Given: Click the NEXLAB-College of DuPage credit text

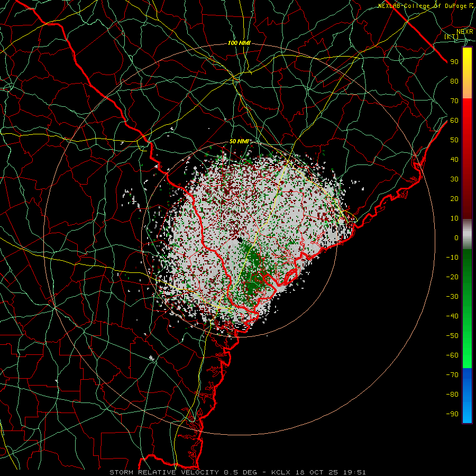Looking at the screenshot, I should point(426,6).
